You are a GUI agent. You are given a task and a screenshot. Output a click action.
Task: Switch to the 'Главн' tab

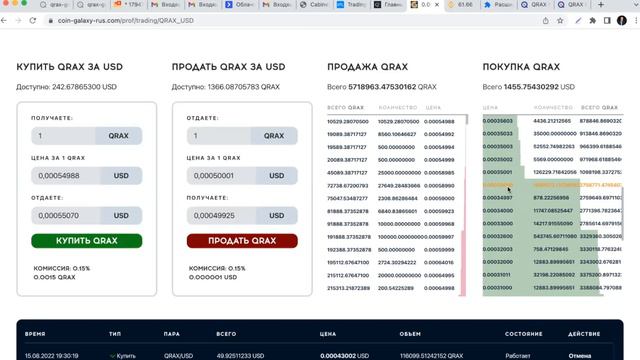(x=388, y=5)
